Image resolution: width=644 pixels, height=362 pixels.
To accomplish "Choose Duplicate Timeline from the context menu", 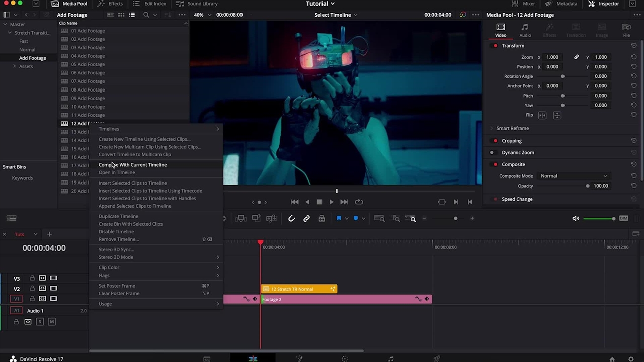I will (x=118, y=216).
